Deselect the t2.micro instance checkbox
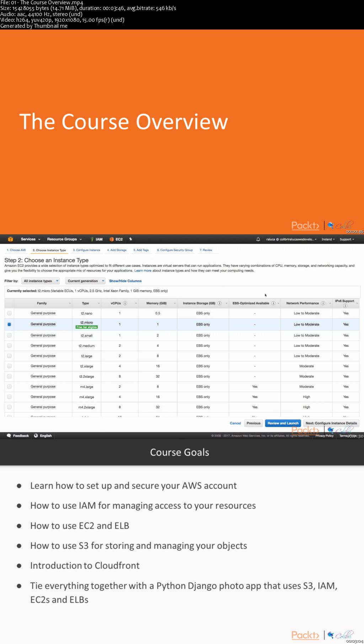Screen dimensions: 364x644 point(9,324)
